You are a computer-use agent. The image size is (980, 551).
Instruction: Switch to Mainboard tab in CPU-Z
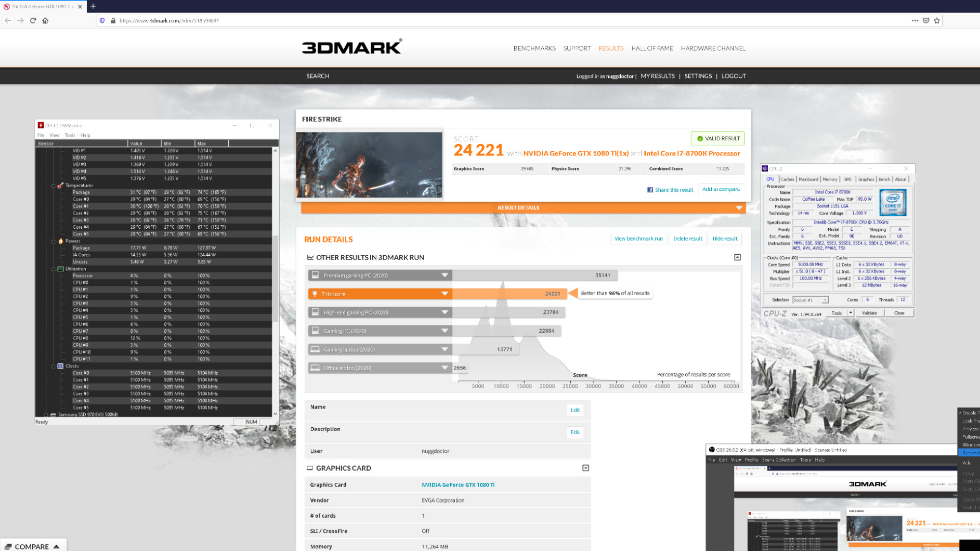tap(808, 179)
